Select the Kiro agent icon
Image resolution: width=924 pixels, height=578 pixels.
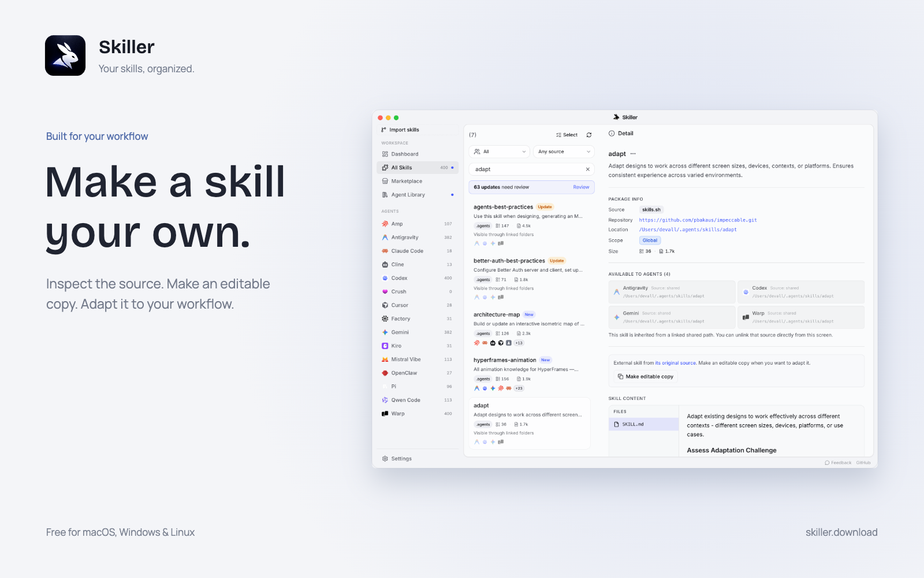pos(385,346)
